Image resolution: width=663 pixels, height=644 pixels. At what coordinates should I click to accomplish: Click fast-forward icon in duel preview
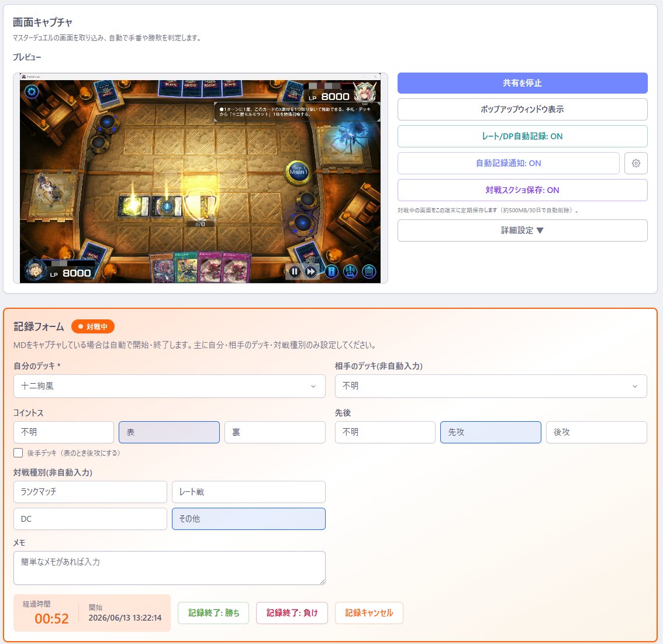[x=311, y=271]
